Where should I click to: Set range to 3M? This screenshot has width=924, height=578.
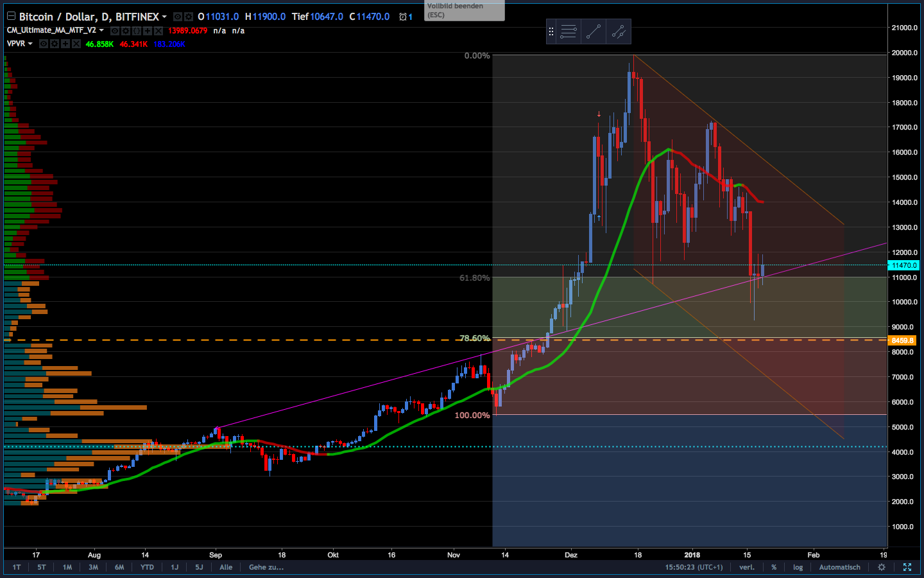93,567
